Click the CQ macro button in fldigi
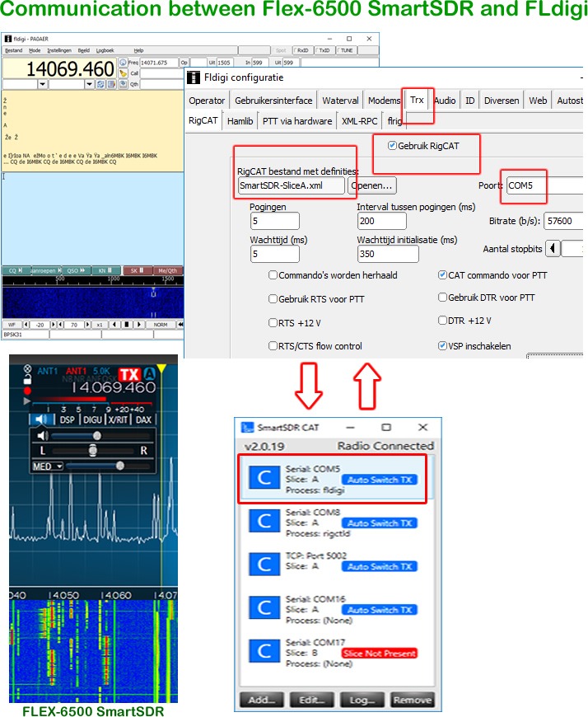The width and height of the screenshot is (588, 717). (x=16, y=270)
